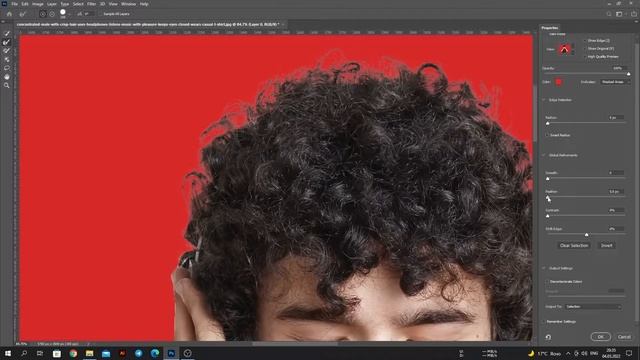Viewport: 640px width, 360px height.
Task: Select the Hand tool
Action: tap(7, 77)
